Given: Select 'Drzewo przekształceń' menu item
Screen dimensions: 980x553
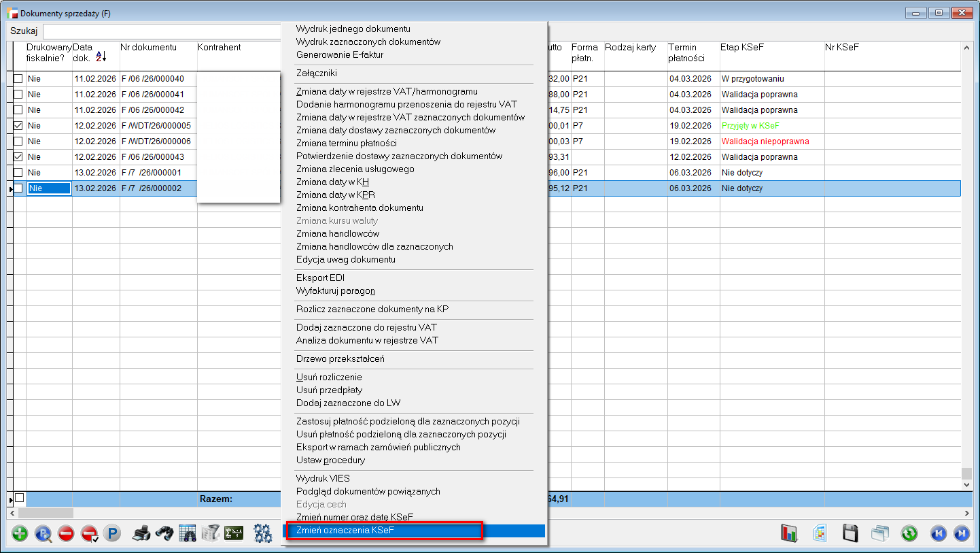Looking at the screenshot, I should click(x=340, y=358).
